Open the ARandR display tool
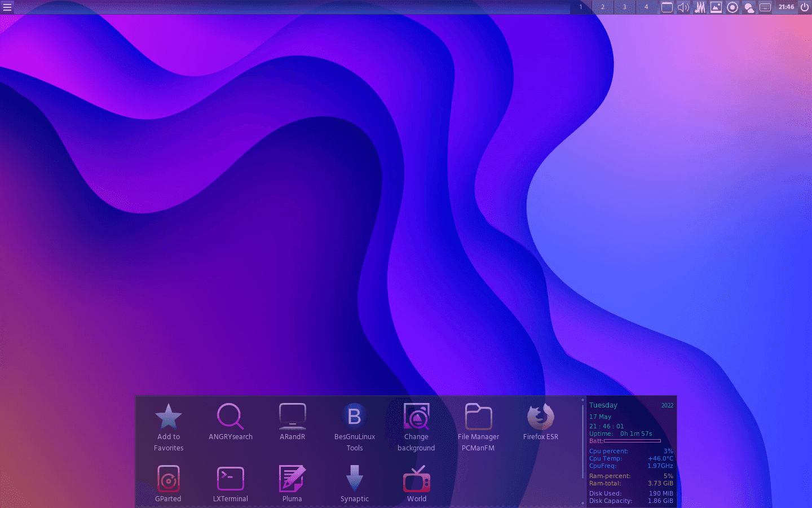The image size is (812, 508). point(293,422)
